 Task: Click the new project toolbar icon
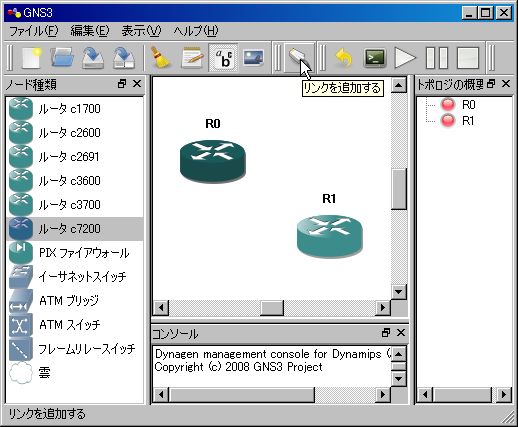click(32, 58)
